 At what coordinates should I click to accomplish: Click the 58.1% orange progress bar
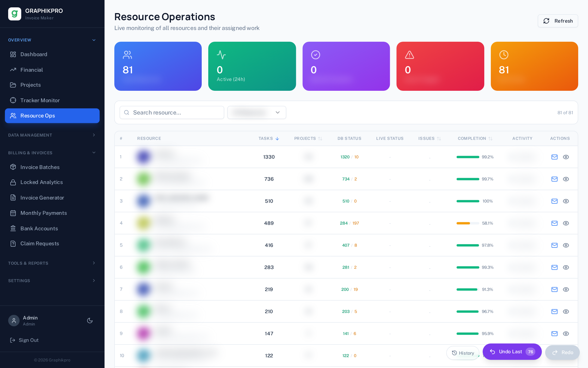(468, 223)
